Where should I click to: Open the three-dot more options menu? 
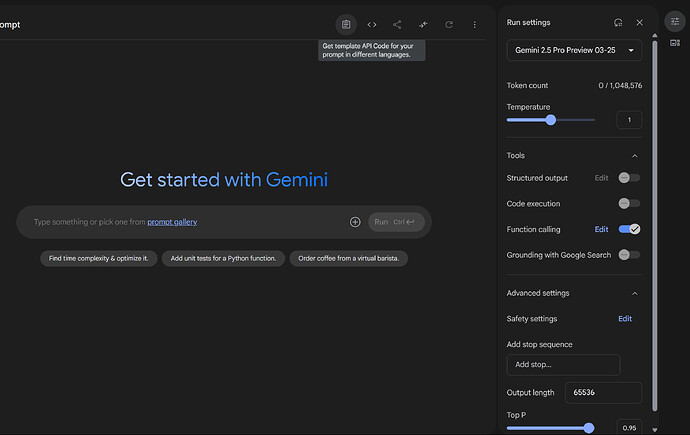tap(474, 25)
